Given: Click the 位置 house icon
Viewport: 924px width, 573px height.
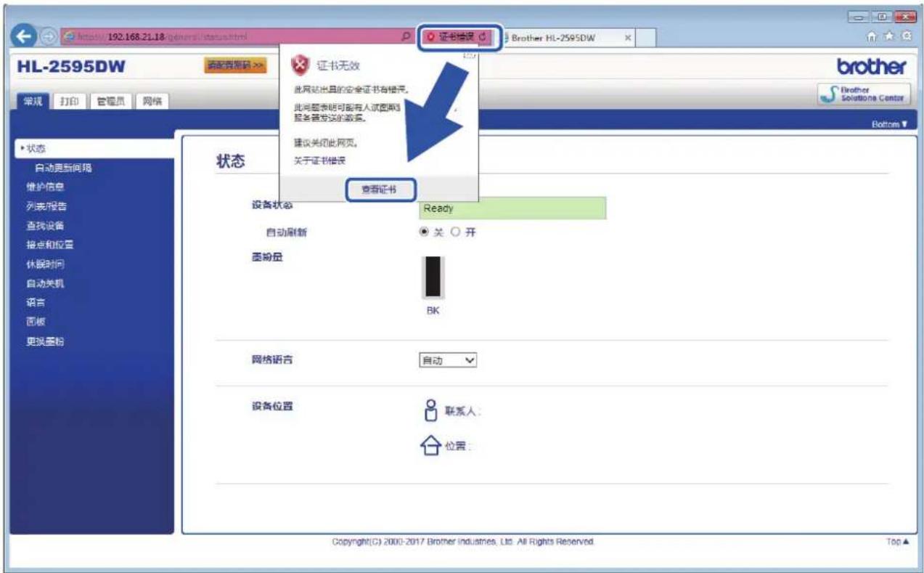Looking at the screenshot, I should 431,446.
